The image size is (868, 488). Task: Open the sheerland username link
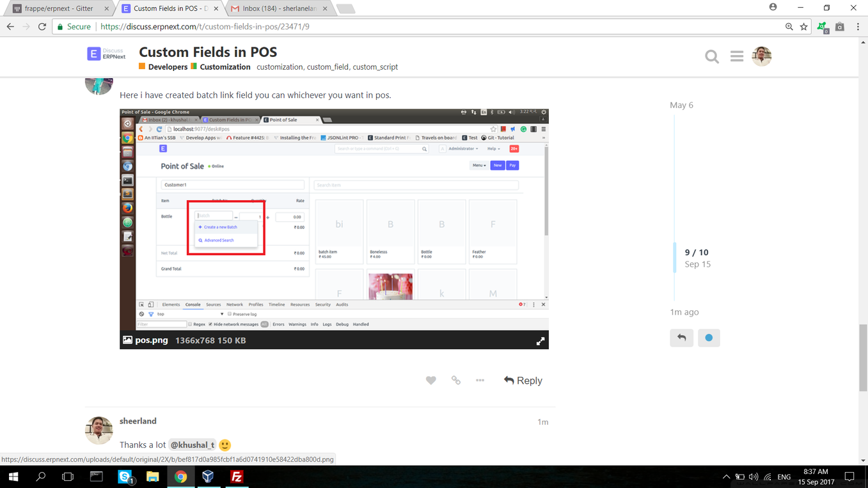click(x=138, y=421)
